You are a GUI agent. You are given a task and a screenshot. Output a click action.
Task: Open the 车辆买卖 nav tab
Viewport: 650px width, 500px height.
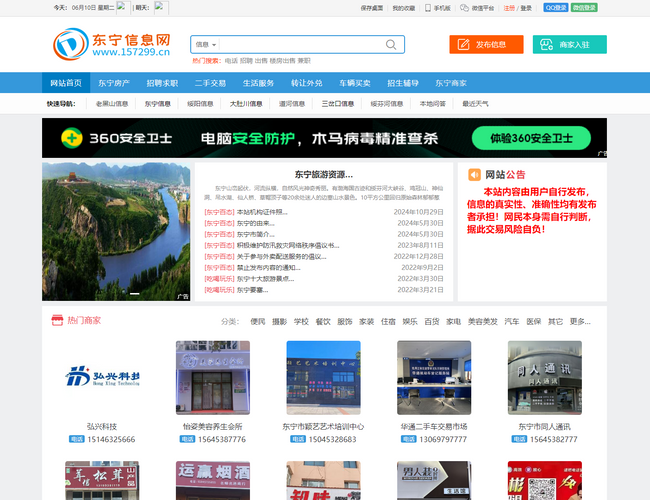pos(354,83)
